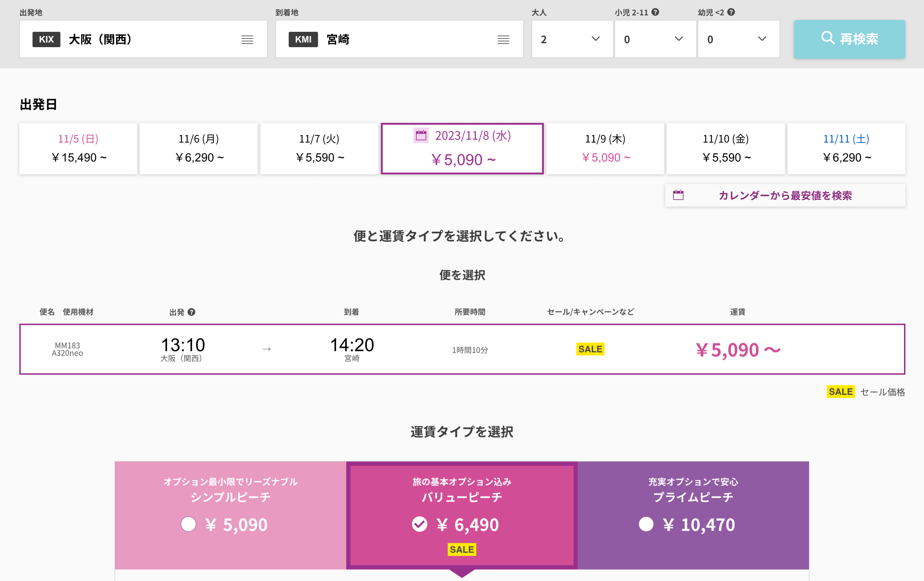Image resolution: width=924 pixels, height=581 pixels.
Task: Click the ¥5,090 〜 fare in flight row
Action: 737,349
